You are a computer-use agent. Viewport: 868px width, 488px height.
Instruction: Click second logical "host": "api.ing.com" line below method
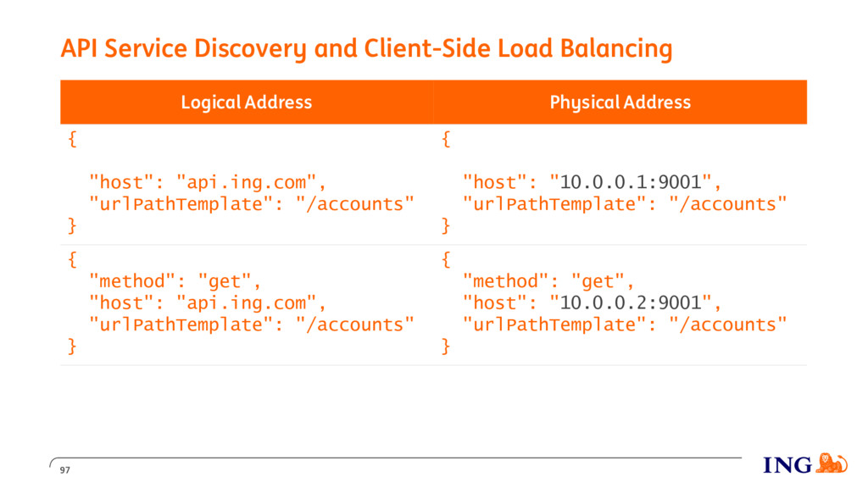point(208,302)
